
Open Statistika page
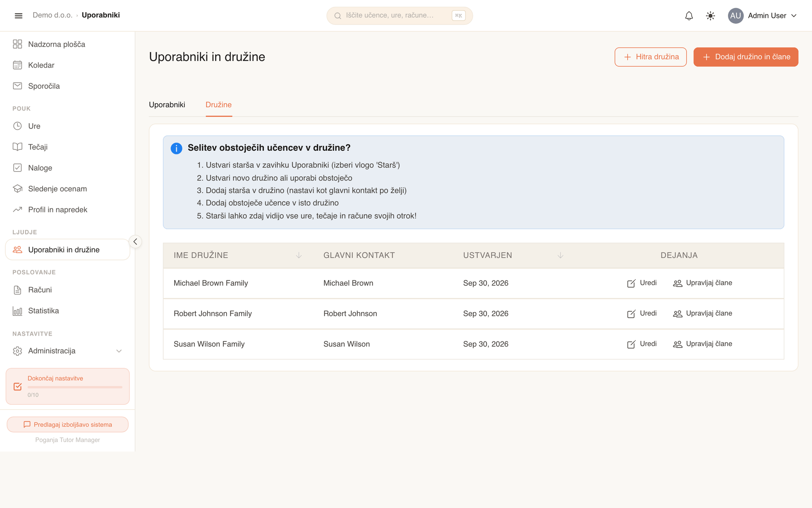[x=67, y=310]
